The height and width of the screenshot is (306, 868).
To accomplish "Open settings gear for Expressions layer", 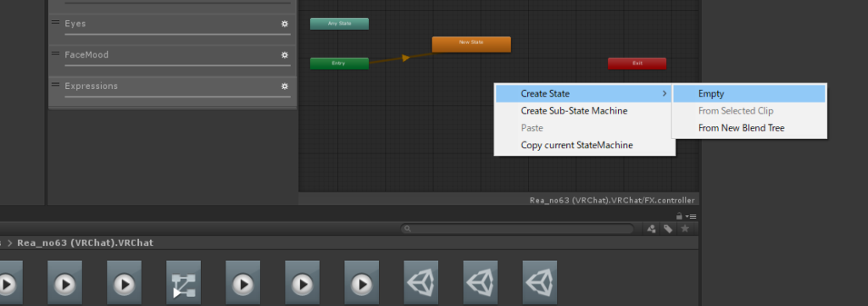I will (285, 86).
